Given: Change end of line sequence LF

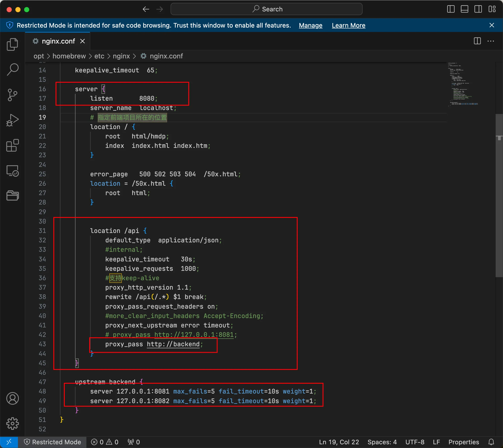Looking at the screenshot, I should click(x=436, y=442).
